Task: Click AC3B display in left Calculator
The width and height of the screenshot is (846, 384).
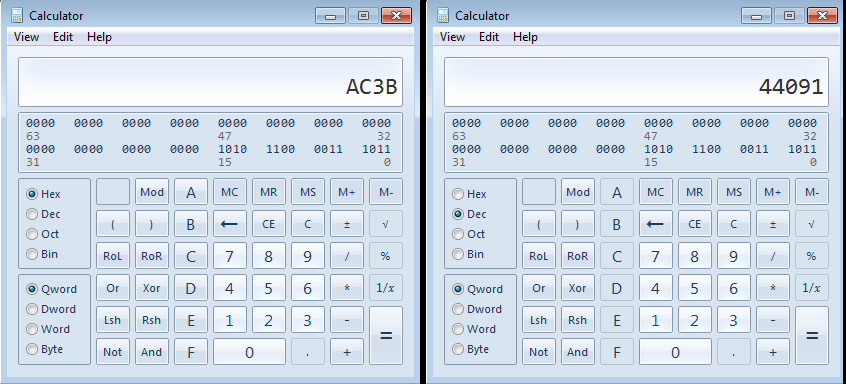Action: 210,82
